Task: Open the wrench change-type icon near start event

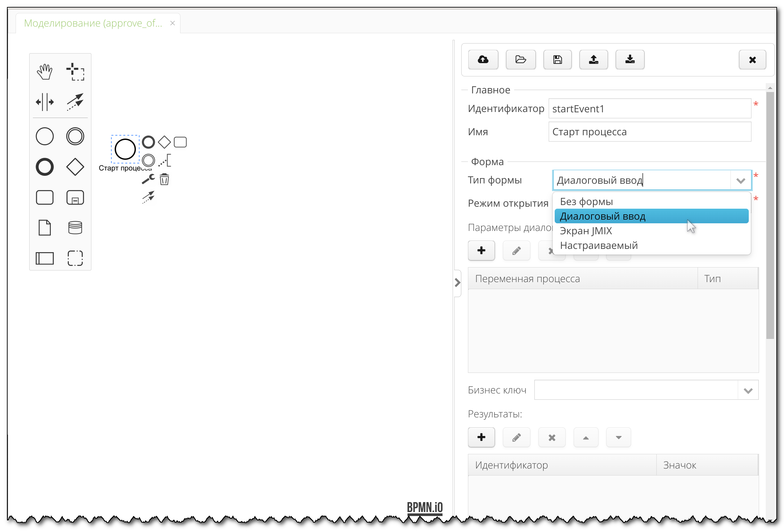Action: point(148,179)
